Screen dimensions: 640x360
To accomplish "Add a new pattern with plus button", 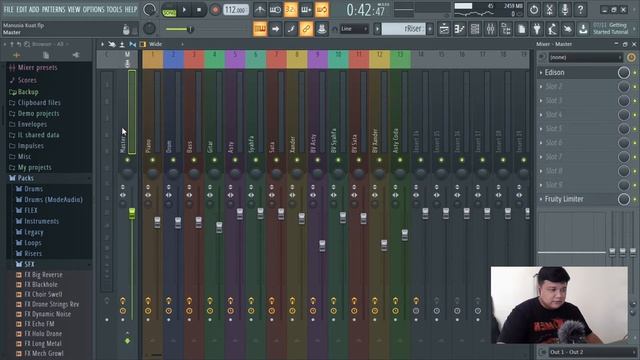I will [430, 29].
